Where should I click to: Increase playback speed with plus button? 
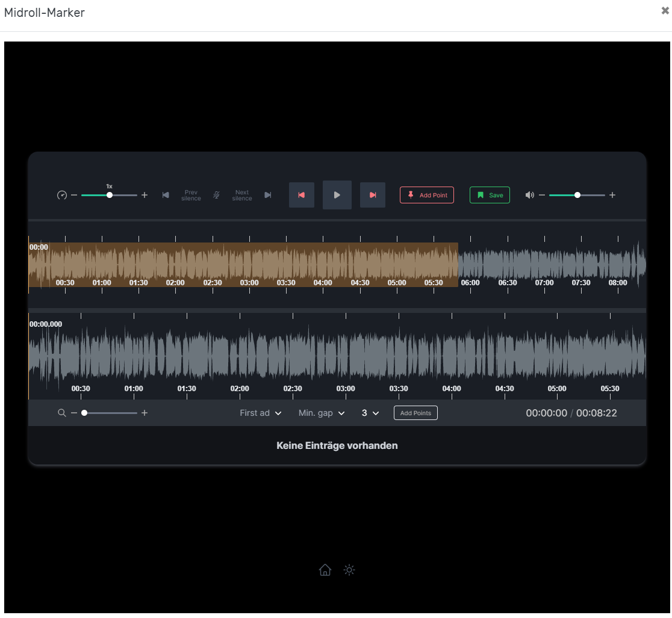[145, 195]
